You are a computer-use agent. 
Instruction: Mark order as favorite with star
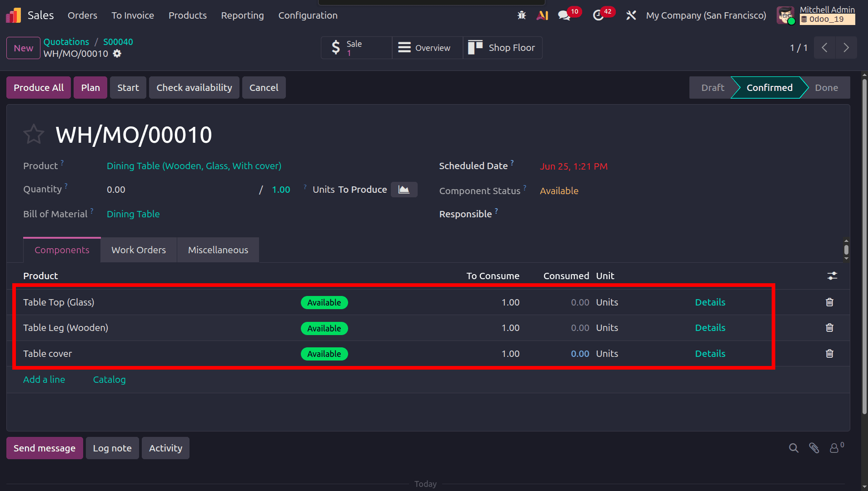[34, 135]
